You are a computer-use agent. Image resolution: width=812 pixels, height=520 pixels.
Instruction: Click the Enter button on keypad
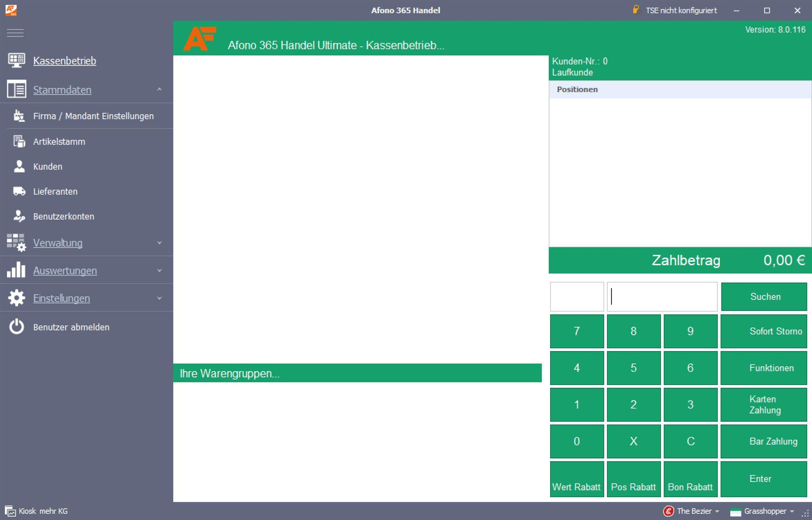[764, 479]
